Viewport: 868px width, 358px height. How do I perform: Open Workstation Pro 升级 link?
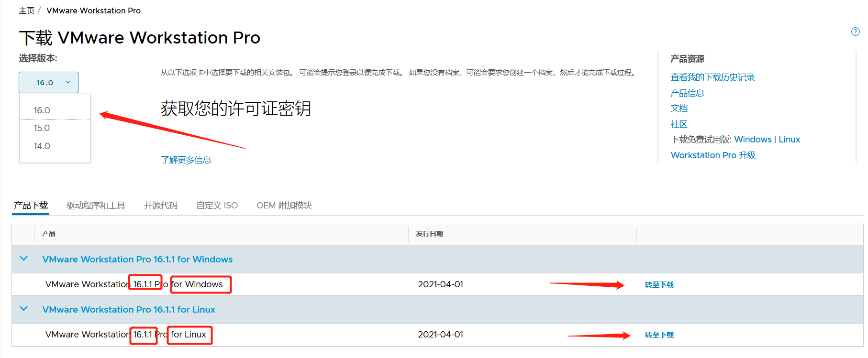(713, 155)
